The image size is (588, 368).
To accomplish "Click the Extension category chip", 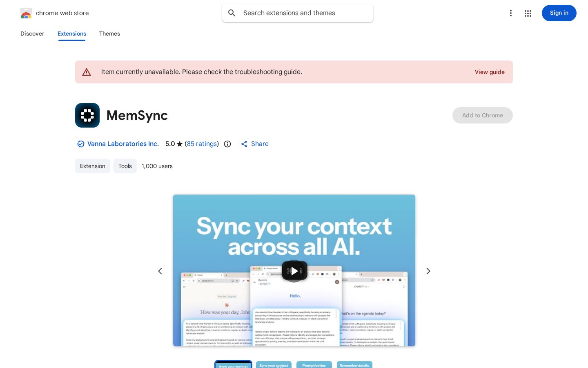I will click(x=93, y=166).
